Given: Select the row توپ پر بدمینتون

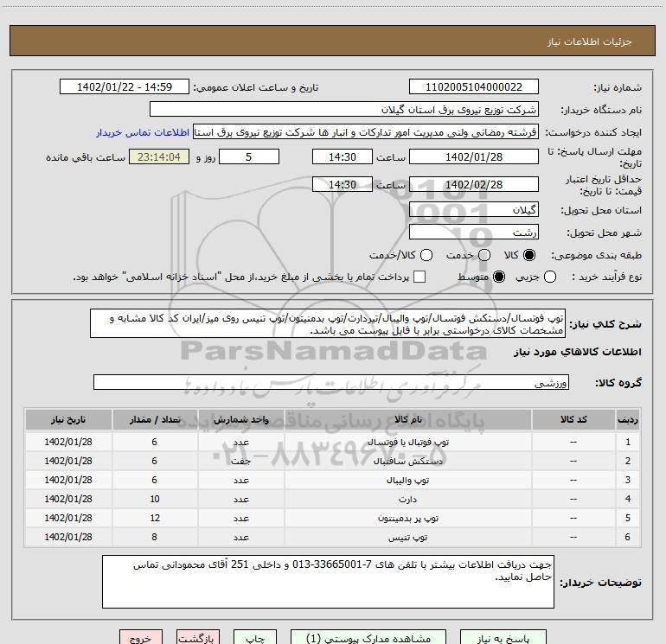Looking at the screenshot, I should pos(333,519).
